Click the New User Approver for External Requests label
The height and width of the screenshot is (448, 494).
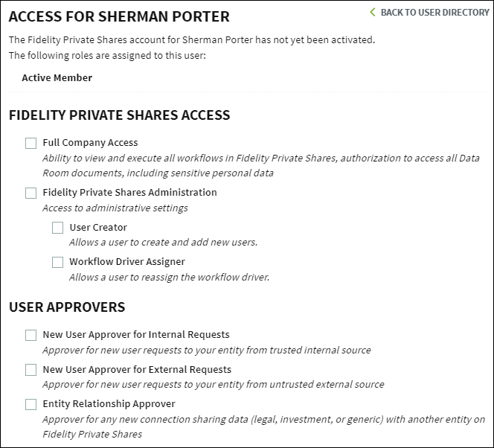(137, 369)
